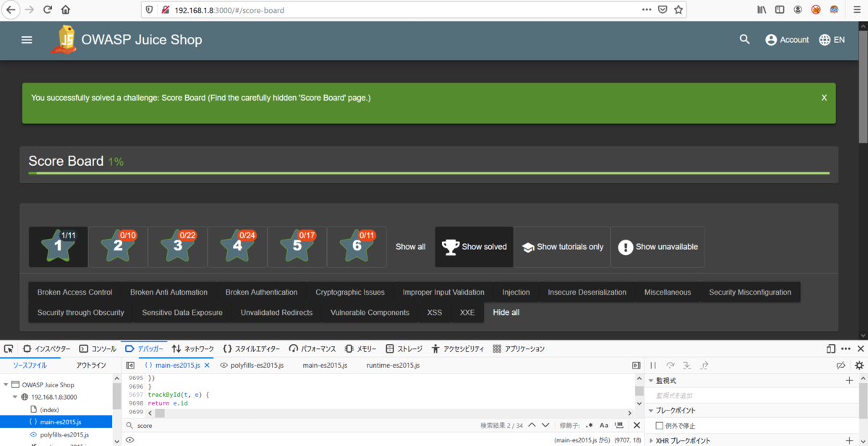
Task: Activate the devtools element picker
Action: (x=9, y=348)
